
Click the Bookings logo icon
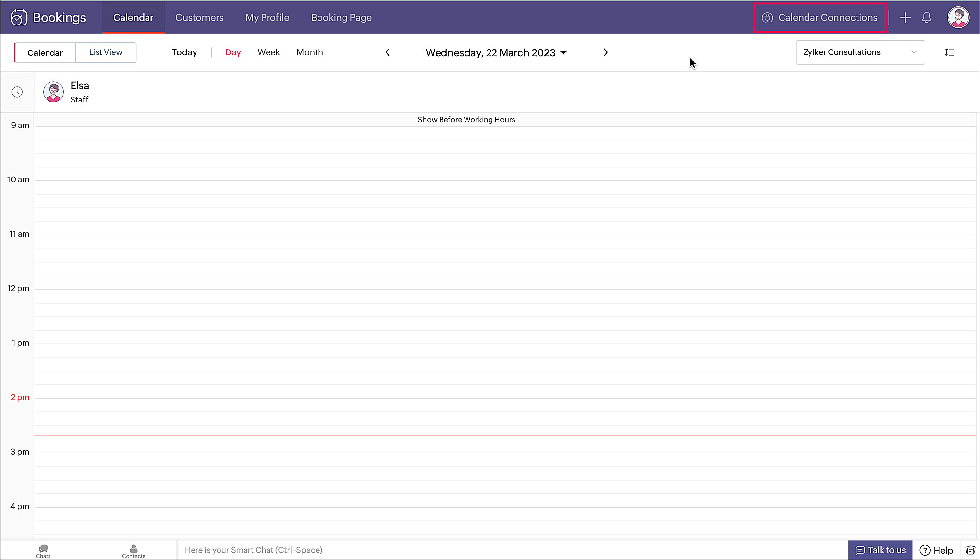pyautogui.click(x=19, y=18)
